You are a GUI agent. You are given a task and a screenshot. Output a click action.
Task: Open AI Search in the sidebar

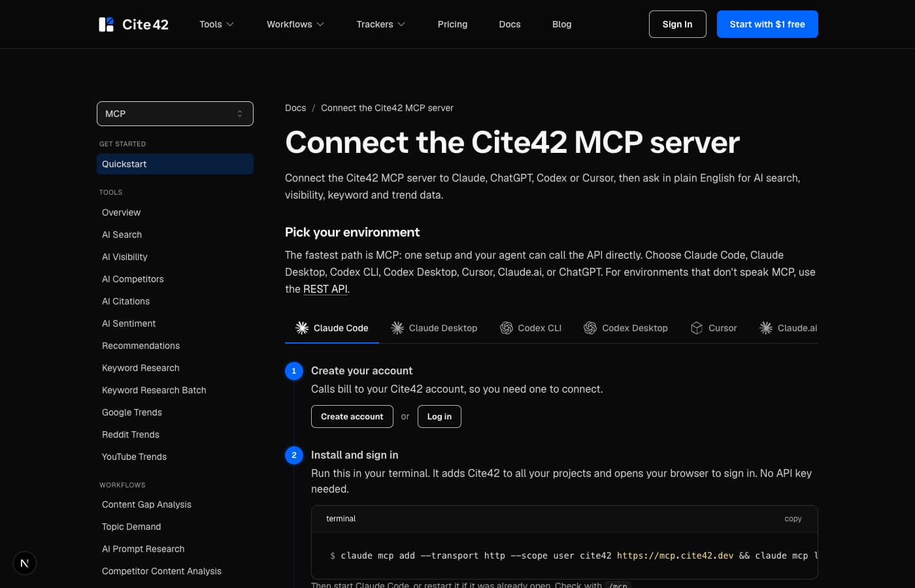pyautogui.click(x=175, y=235)
